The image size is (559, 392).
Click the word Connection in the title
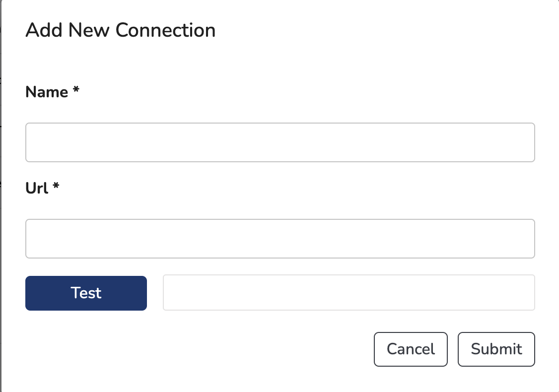click(x=165, y=30)
